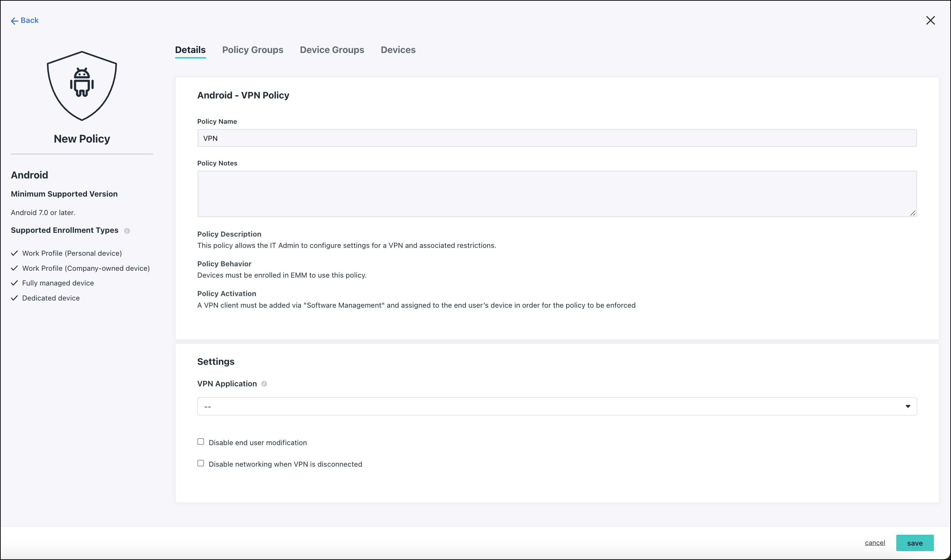Click info icon beside Supported Enrollment Types

tap(127, 231)
